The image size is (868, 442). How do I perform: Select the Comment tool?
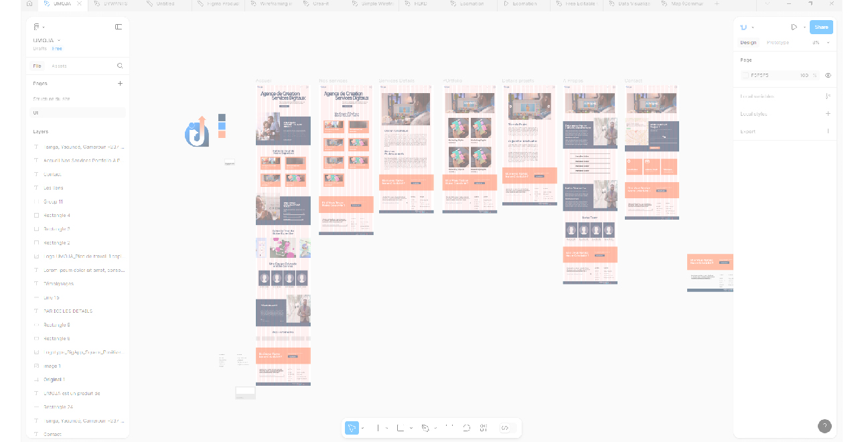point(467,428)
